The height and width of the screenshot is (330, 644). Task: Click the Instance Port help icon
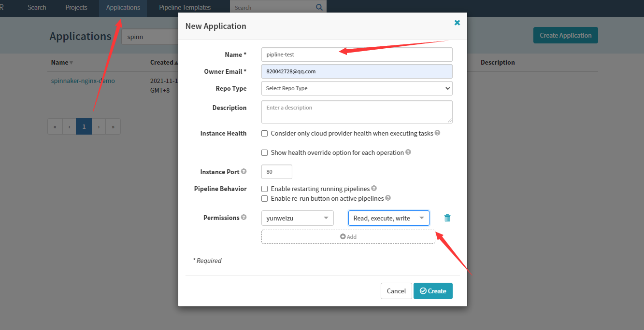(x=244, y=172)
